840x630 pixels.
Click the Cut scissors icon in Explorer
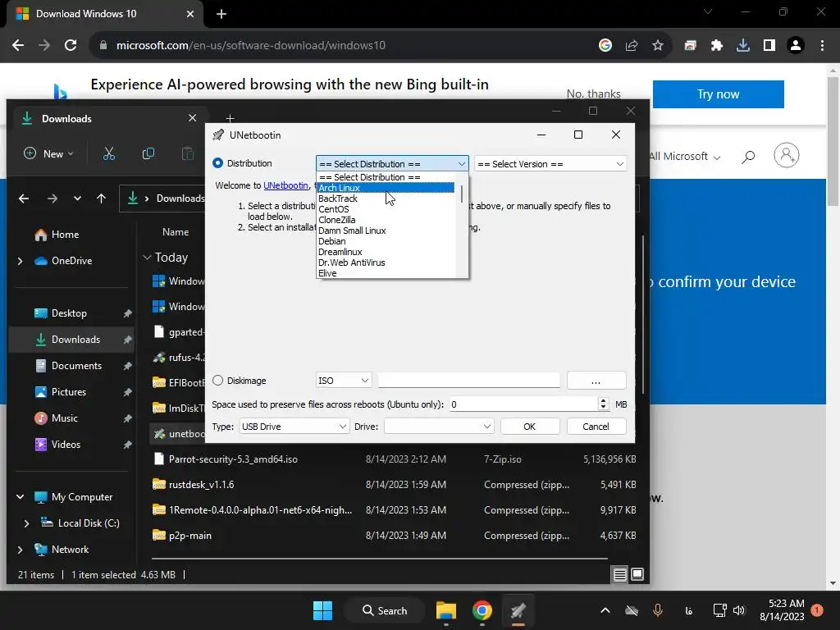109,153
